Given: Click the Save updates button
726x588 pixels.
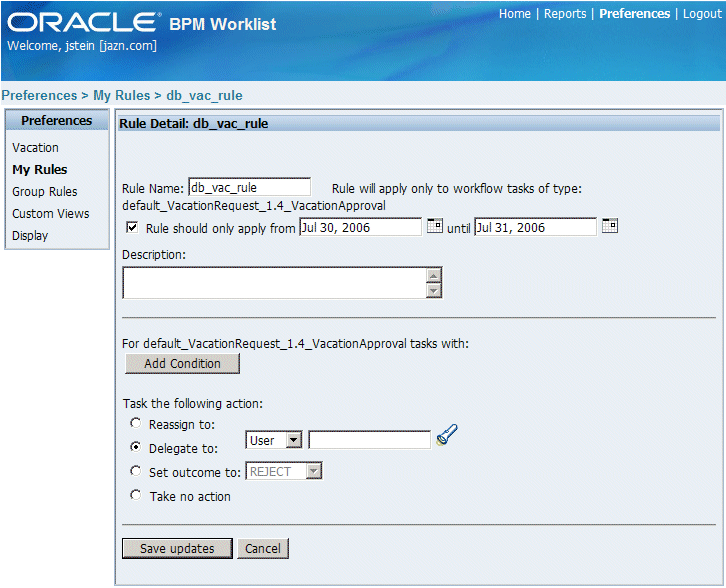Looking at the screenshot, I should click(177, 549).
